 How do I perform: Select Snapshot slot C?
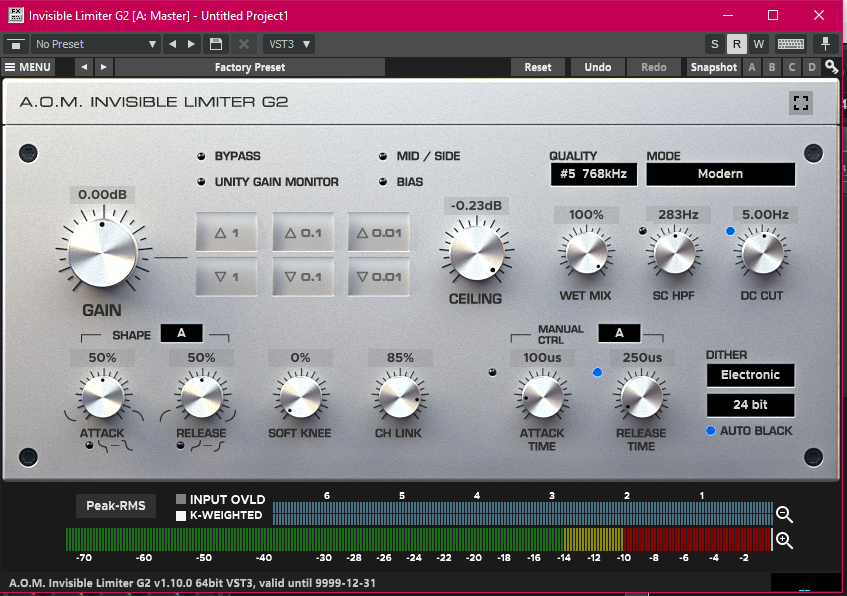(x=792, y=67)
